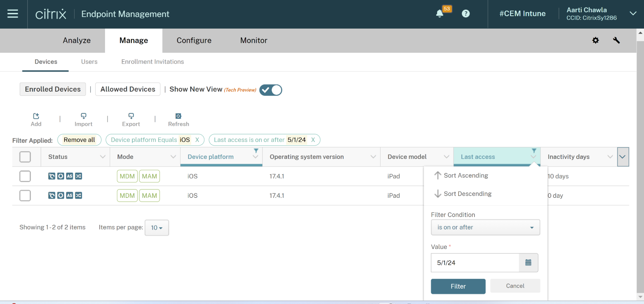Image resolution: width=644 pixels, height=304 pixels.
Task: Open settings gear icon
Action: pyautogui.click(x=595, y=40)
